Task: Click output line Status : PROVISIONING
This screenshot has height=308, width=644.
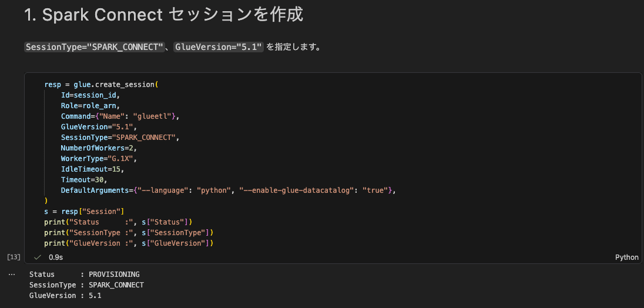Action: click(84, 274)
